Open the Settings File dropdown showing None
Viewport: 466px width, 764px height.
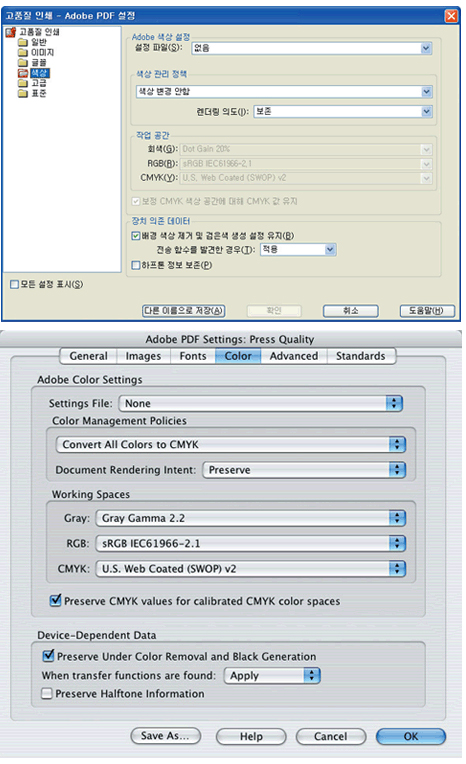pos(261,403)
